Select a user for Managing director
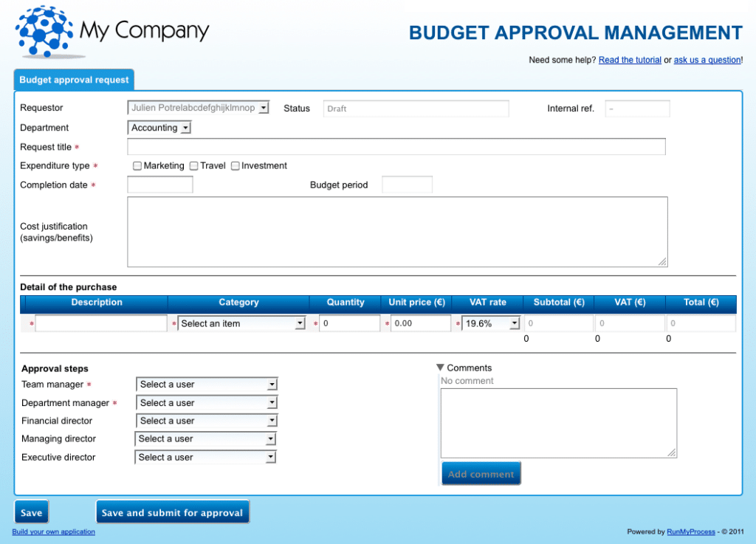This screenshot has width=756, height=544. click(x=205, y=438)
